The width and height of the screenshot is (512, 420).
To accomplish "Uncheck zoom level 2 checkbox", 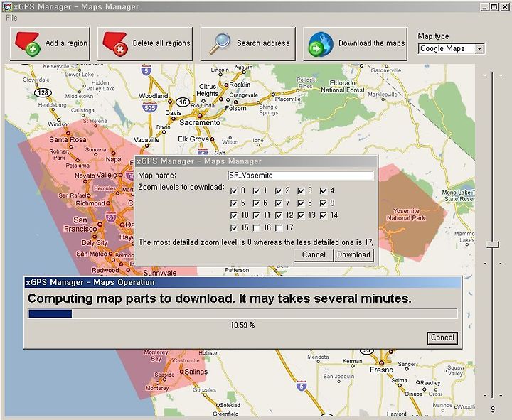I will click(x=279, y=191).
